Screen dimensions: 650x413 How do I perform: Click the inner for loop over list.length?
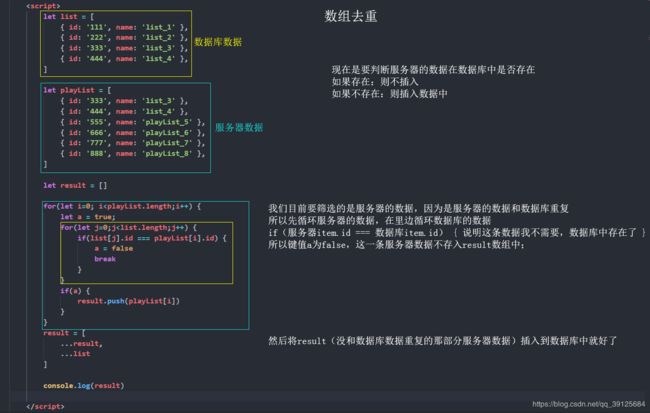129,227
